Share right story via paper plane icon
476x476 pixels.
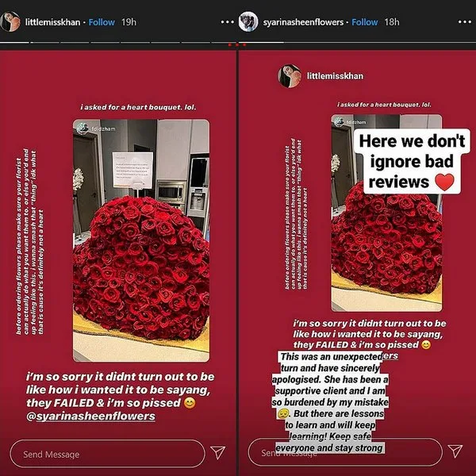455,451
